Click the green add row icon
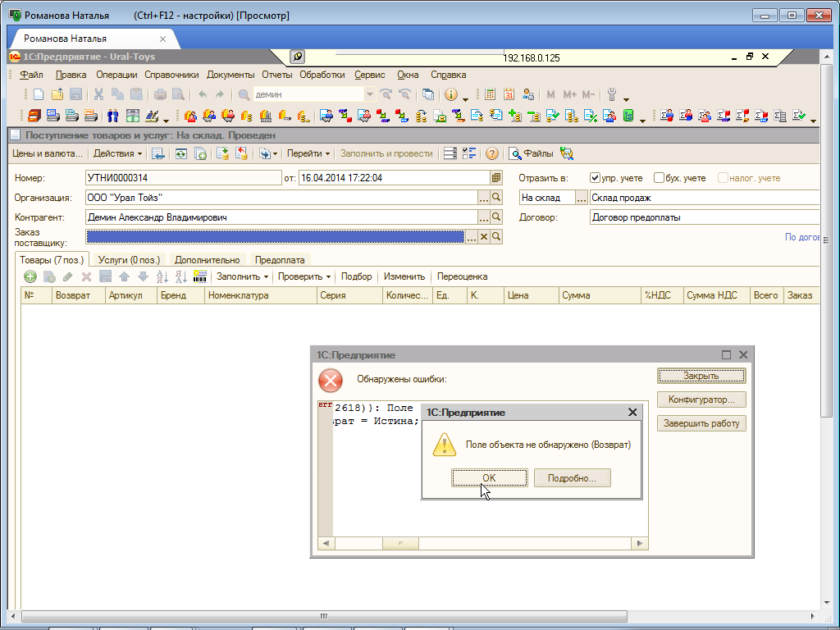 [30, 276]
